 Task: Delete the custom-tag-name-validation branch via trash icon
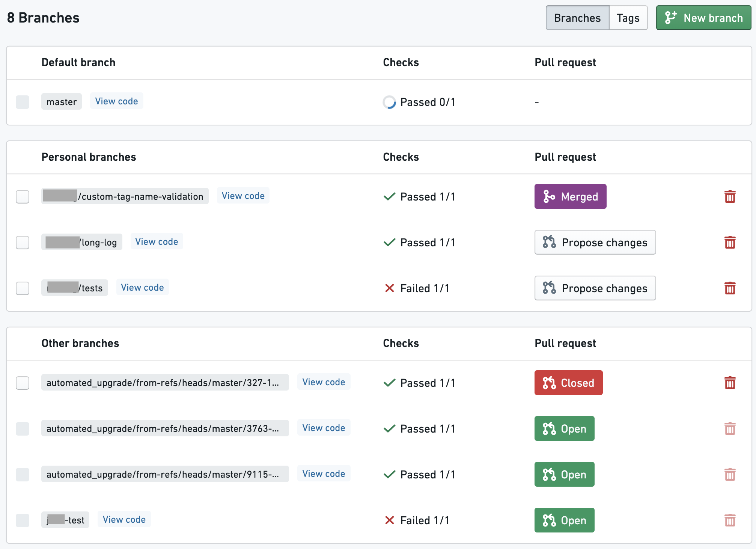[730, 196]
